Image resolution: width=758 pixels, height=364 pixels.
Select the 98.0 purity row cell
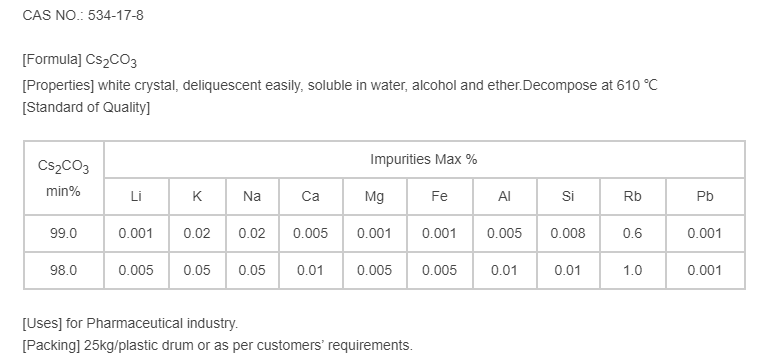coord(64,270)
